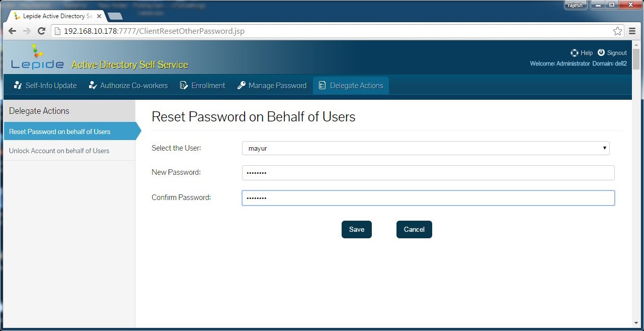
Task: Click the Authorize Co-workers icon
Action: click(x=93, y=86)
